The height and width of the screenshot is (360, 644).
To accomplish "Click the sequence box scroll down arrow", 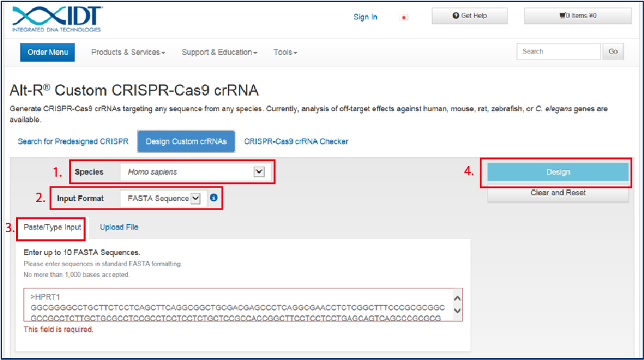I will tap(457, 311).
